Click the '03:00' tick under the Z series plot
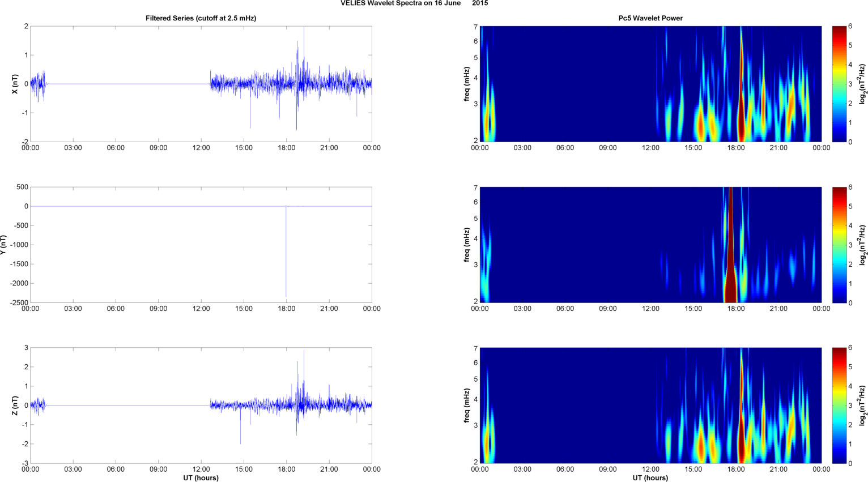The image size is (868, 482). tap(73, 469)
